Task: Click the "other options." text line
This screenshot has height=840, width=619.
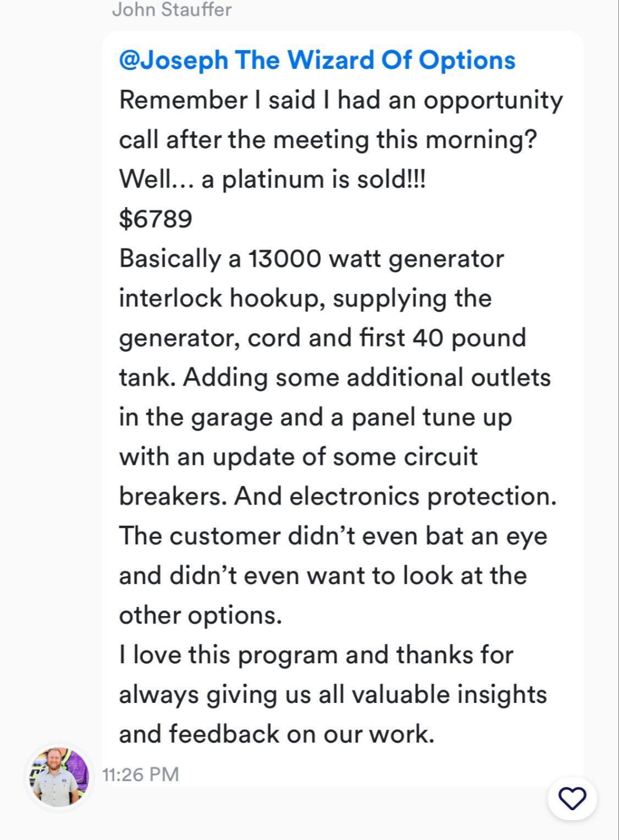Action: point(201,615)
